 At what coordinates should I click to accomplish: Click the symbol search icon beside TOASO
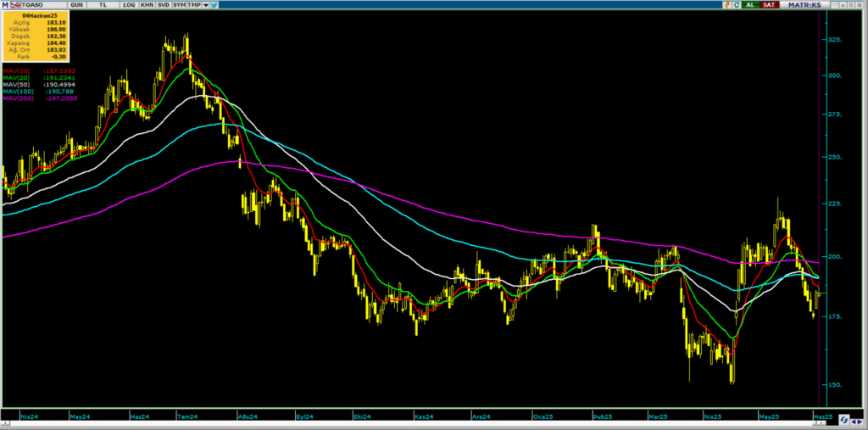[x=15, y=5]
